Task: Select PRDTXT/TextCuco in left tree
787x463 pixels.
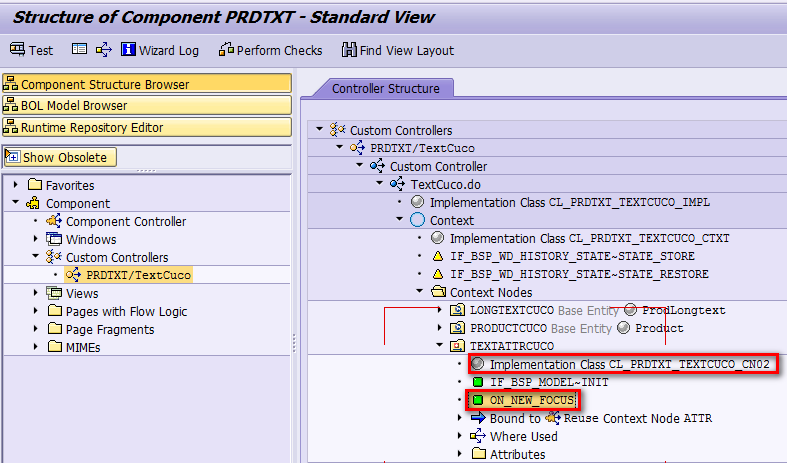Action: pos(138,275)
